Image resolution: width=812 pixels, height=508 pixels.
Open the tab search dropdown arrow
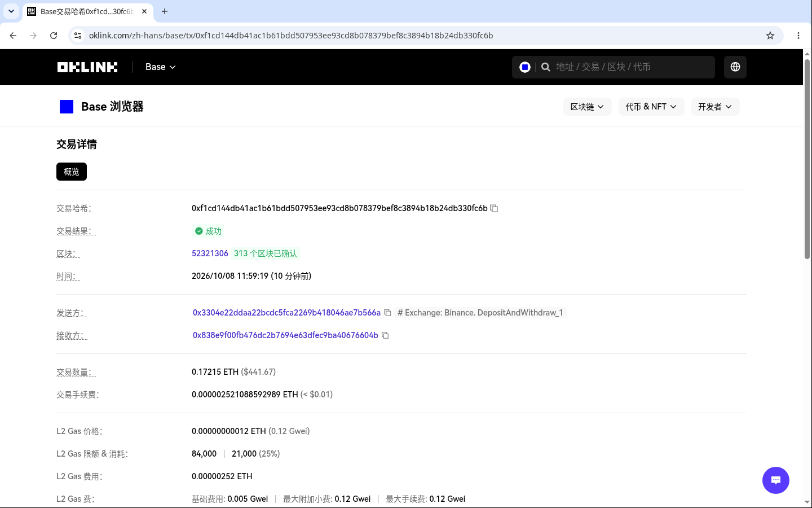pyautogui.click(x=11, y=11)
